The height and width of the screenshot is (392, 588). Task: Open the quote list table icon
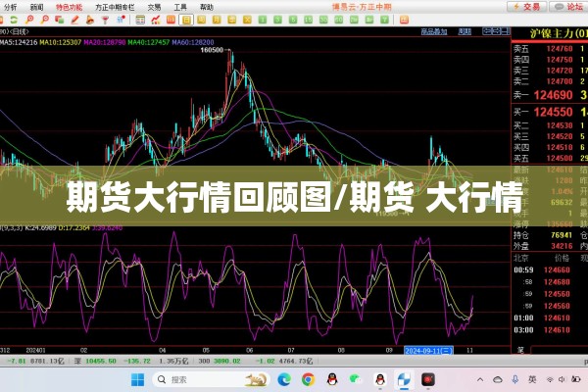pyautogui.click(x=140, y=20)
